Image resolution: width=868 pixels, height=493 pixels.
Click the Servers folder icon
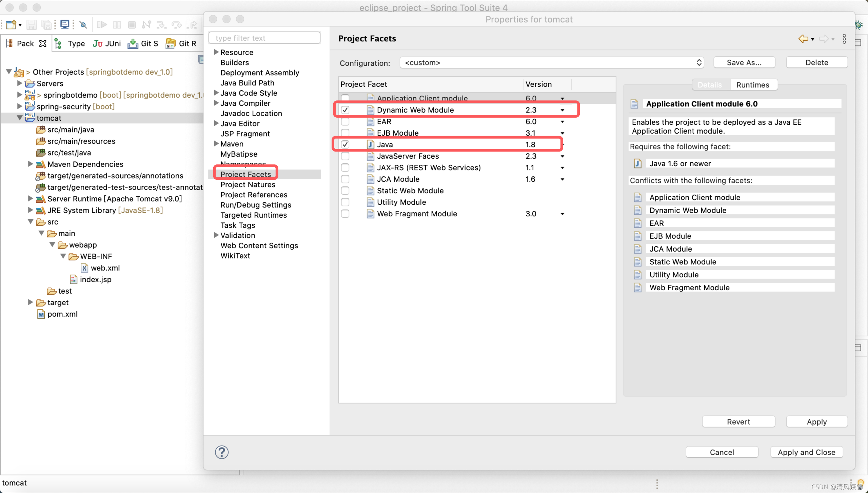tap(30, 83)
